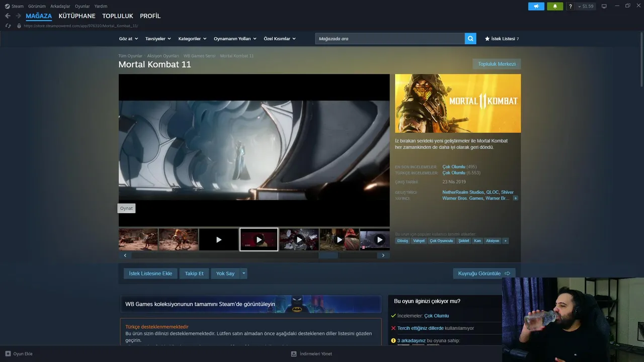644x362 pixels.
Task: Expand the Tavsiyeler dropdown
Action: [x=158, y=39]
